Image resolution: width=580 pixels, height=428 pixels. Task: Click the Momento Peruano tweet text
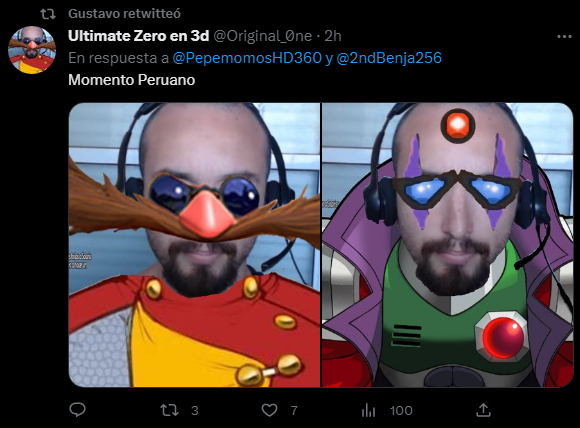(x=132, y=80)
